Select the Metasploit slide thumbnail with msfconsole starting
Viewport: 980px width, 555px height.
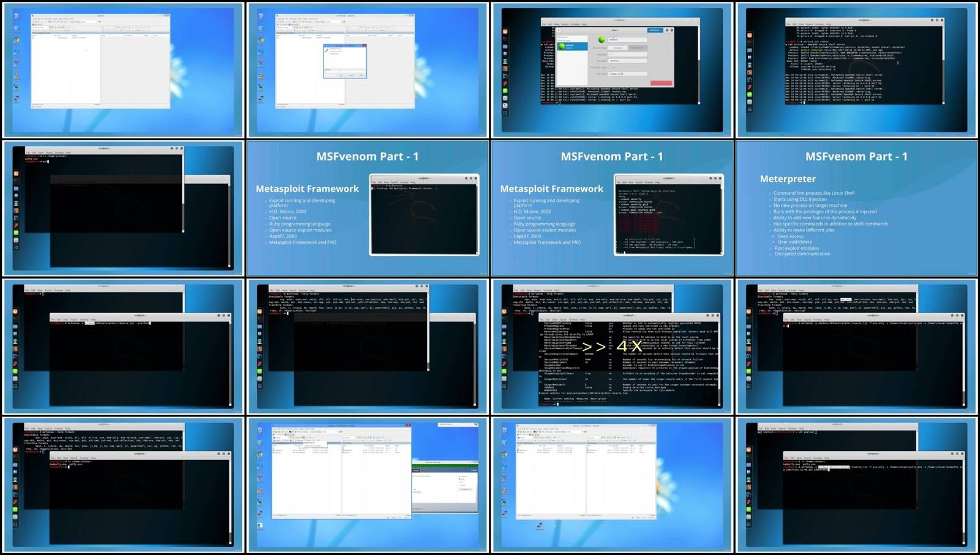(367, 208)
